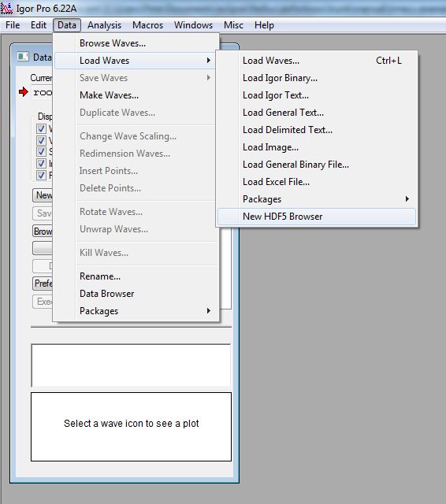Choose Load General Text...
446x504 pixels.
pyautogui.click(x=317, y=113)
